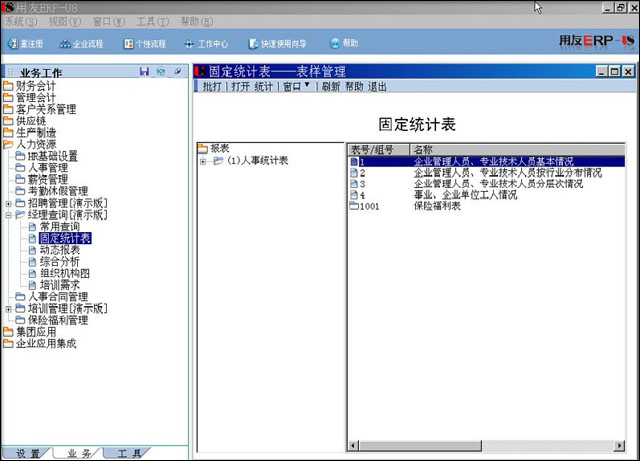Screen dimensions: 640x461
Task: Click the folder icon of (1)人事统计表
Action: click(218, 160)
